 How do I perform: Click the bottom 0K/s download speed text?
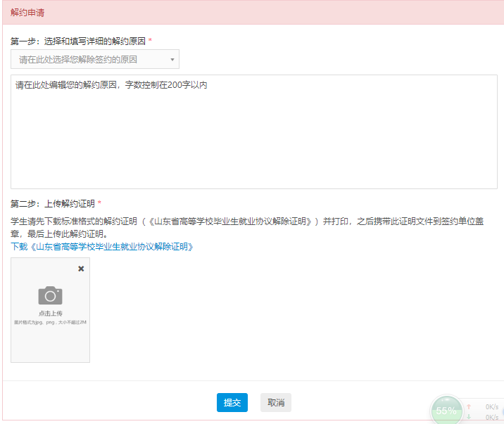pos(491,417)
